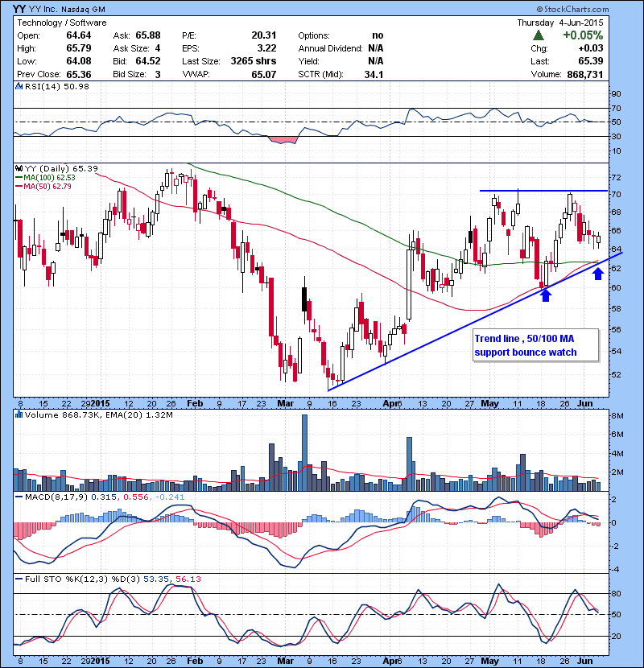The width and height of the screenshot is (644, 668).
Task: Open the StockCharts.com attribution text
Action: click(576, 9)
